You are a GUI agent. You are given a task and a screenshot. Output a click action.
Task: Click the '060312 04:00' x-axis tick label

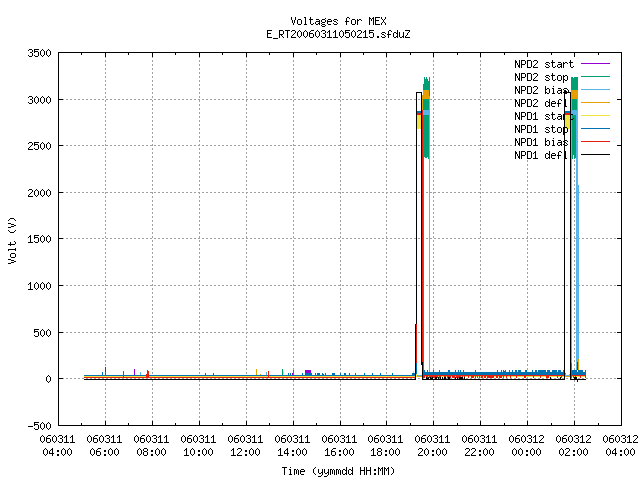[620, 446]
